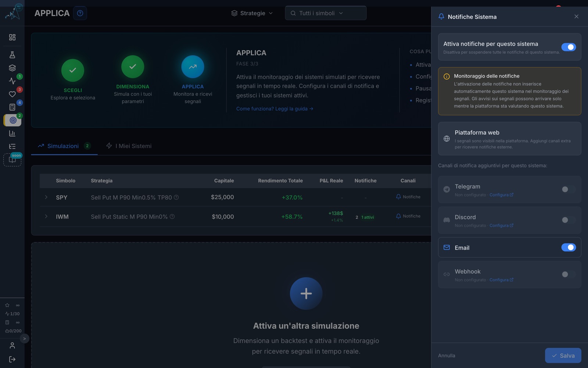Viewport: 588px width, 368px height.
Task: Open the bar chart icon in sidebar
Action: 12,133
